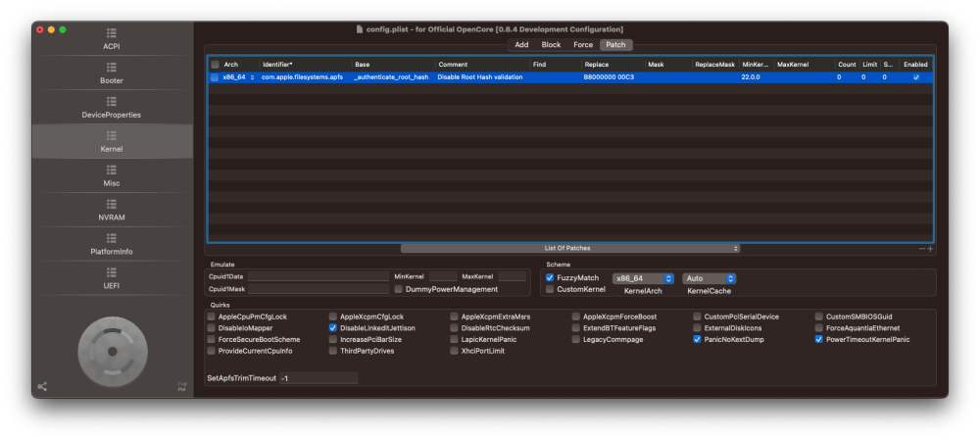The image size is (980, 440).
Task: Click the SetApfsTrimTimeout input field
Action: pyautogui.click(x=318, y=378)
